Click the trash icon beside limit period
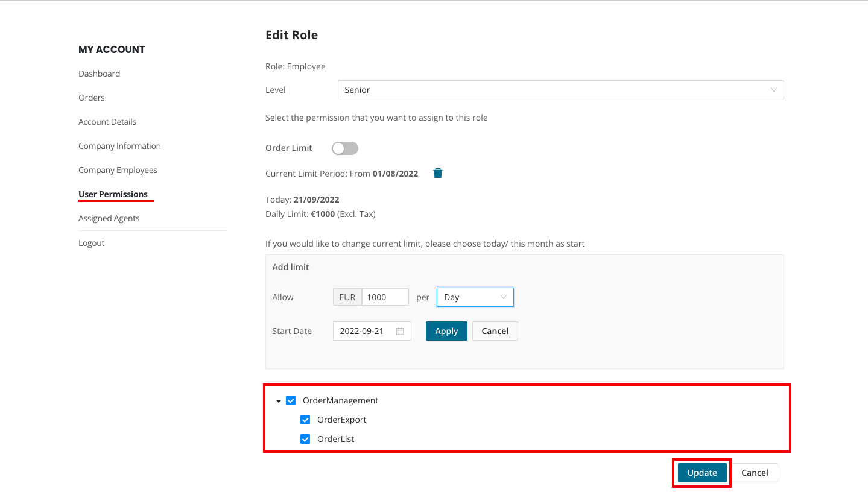The height and width of the screenshot is (495, 868). [438, 174]
